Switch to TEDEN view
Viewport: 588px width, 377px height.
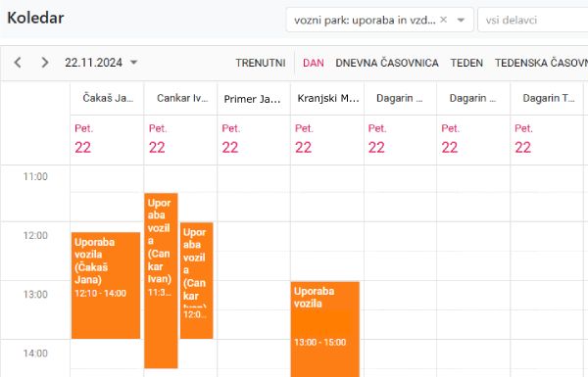pyautogui.click(x=466, y=63)
